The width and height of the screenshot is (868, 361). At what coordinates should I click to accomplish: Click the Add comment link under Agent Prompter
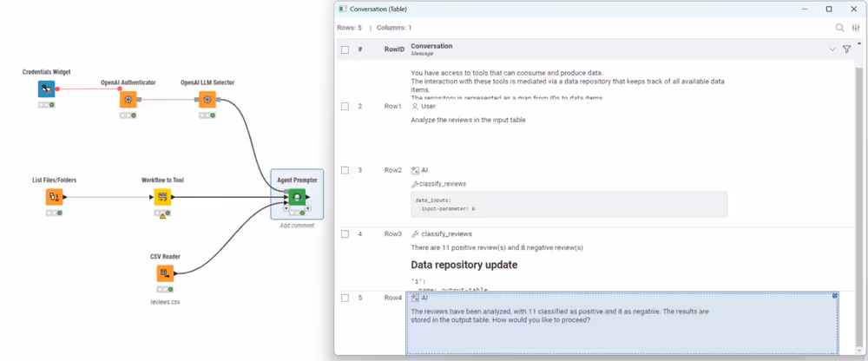297,226
